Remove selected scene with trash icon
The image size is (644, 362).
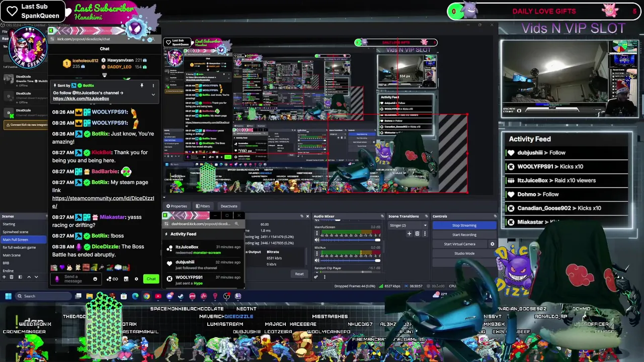(x=12, y=277)
